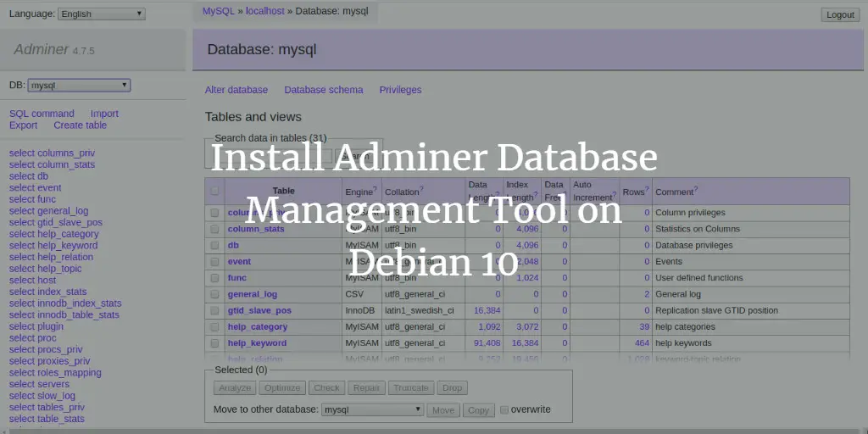Click innodb_index_stats table name in the sidebar
This screenshot has height=434, width=868.
79,303
